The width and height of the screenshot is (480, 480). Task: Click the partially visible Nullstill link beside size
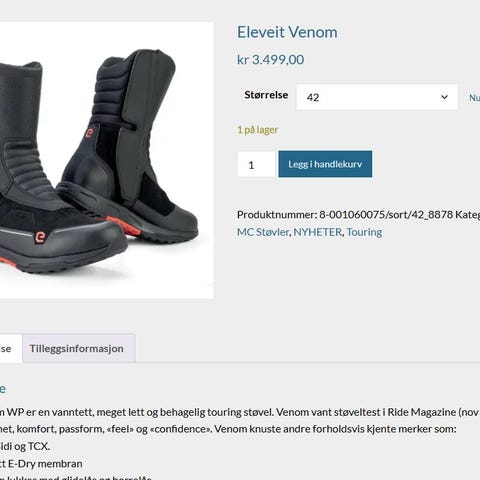(474, 98)
